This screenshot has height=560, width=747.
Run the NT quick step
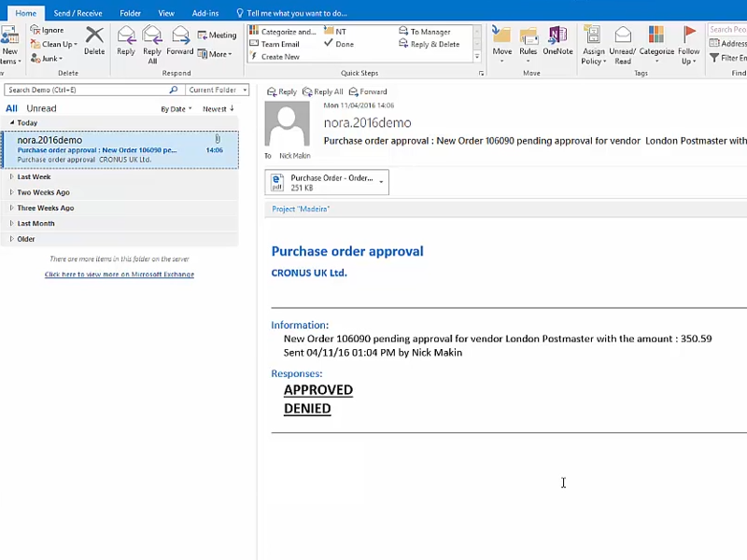335,32
